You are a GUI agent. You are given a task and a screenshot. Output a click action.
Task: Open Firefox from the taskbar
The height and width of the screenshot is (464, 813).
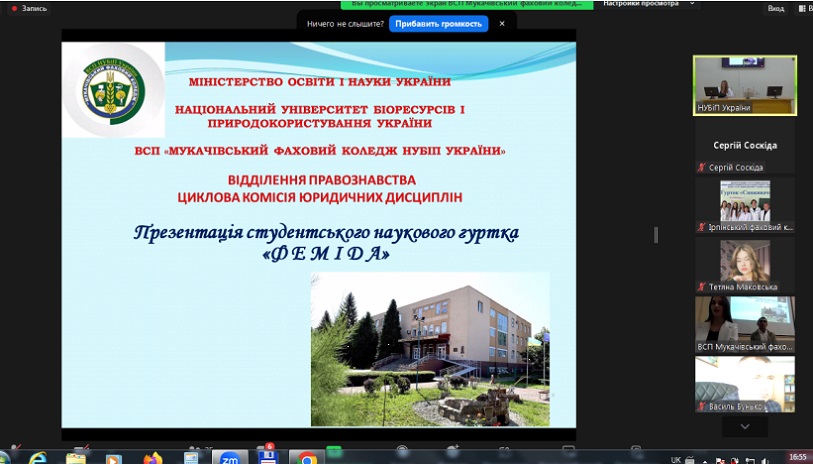[152, 458]
